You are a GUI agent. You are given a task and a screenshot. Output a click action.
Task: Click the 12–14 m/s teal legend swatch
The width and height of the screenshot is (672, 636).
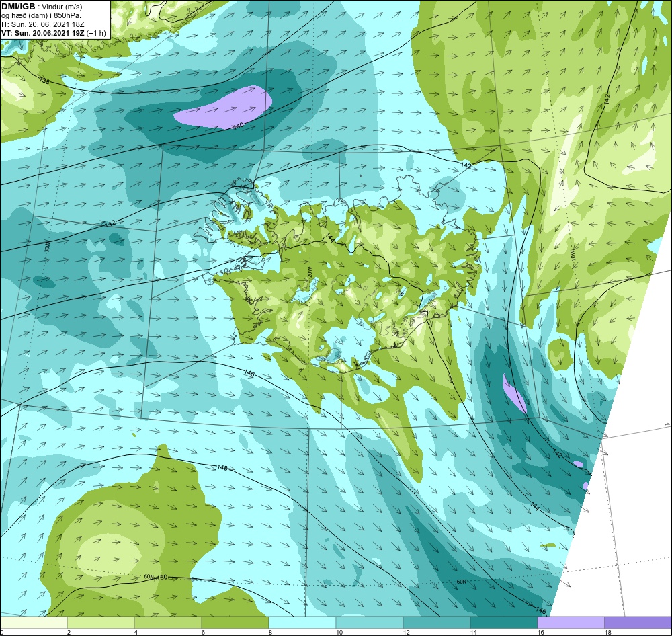(437, 623)
